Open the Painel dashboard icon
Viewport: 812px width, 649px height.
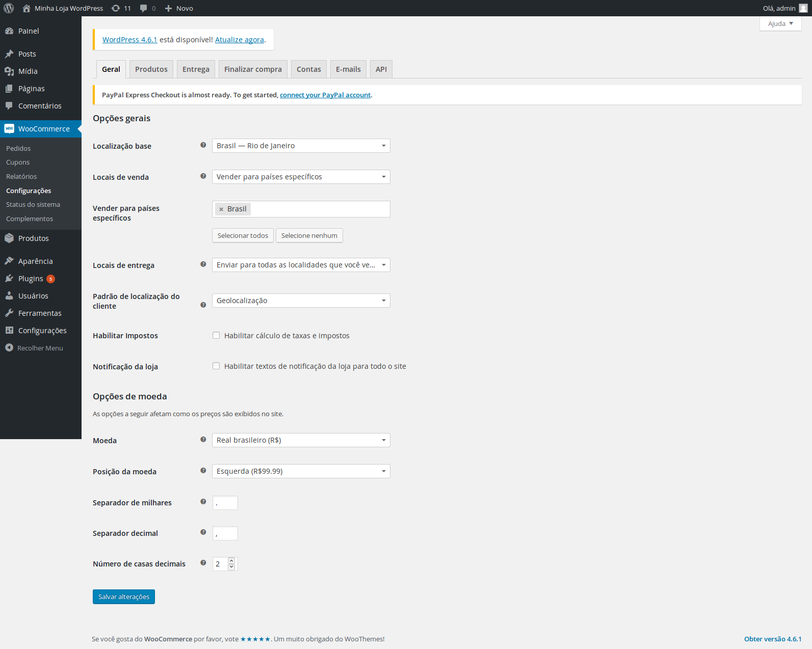click(9, 31)
